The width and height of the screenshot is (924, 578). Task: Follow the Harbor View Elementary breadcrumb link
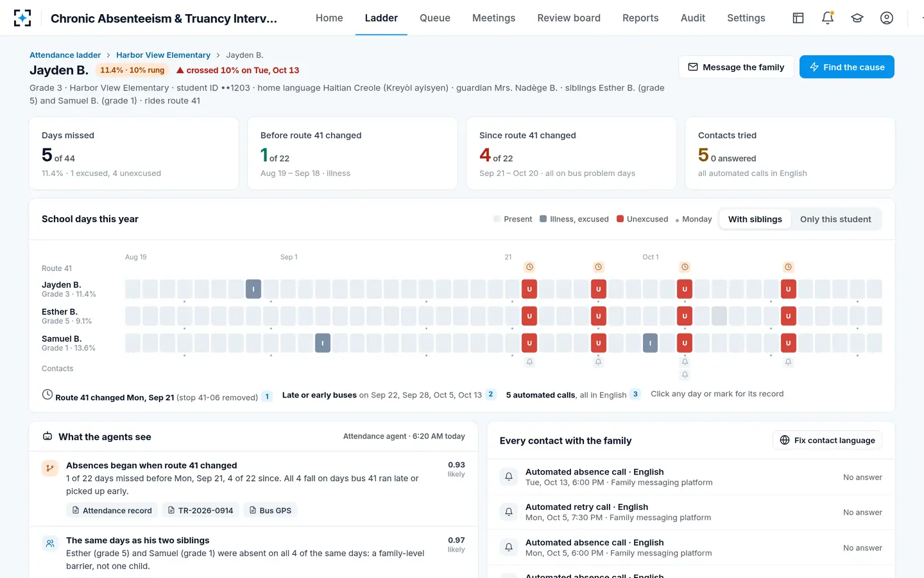tap(163, 55)
